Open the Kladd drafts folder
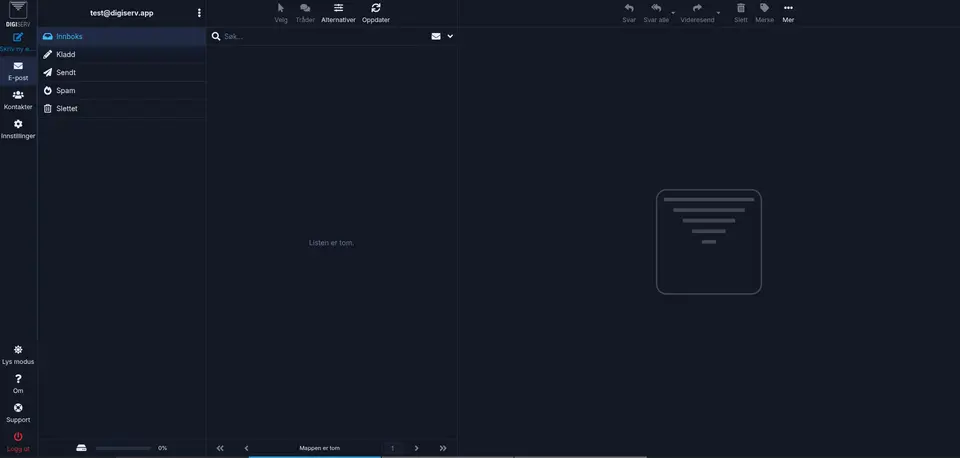Screen dimensions: 960x458 tap(122, 54)
